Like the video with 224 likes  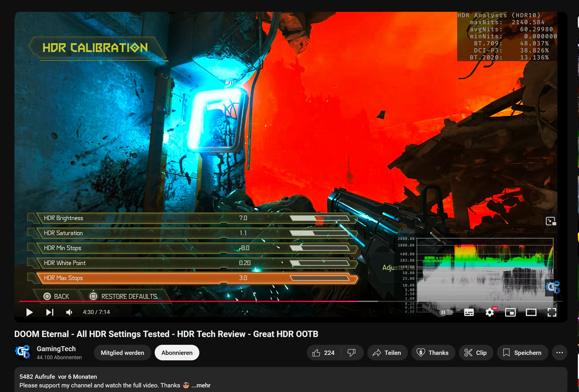pos(324,353)
